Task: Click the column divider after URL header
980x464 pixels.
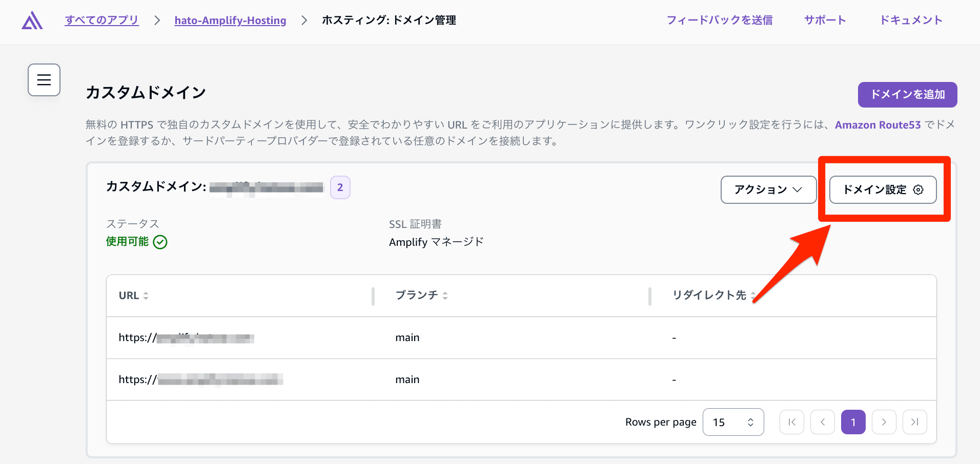Action: click(373, 296)
